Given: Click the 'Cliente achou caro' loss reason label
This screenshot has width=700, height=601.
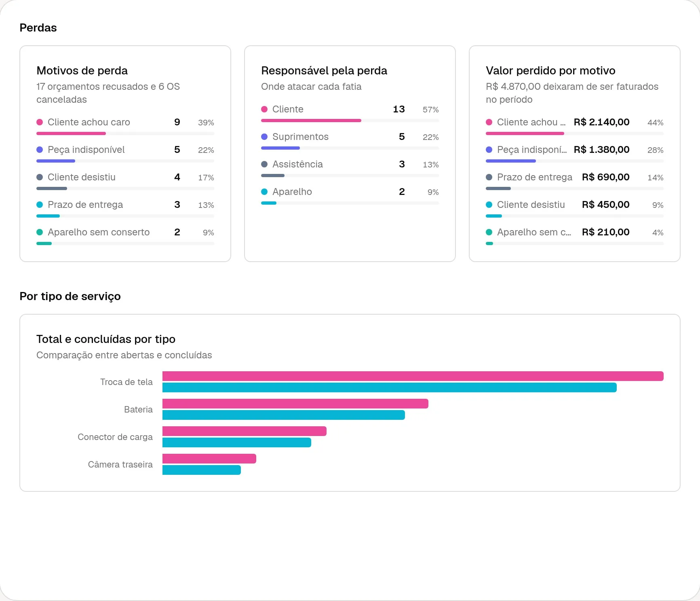Looking at the screenshot, I should (89, 122).
